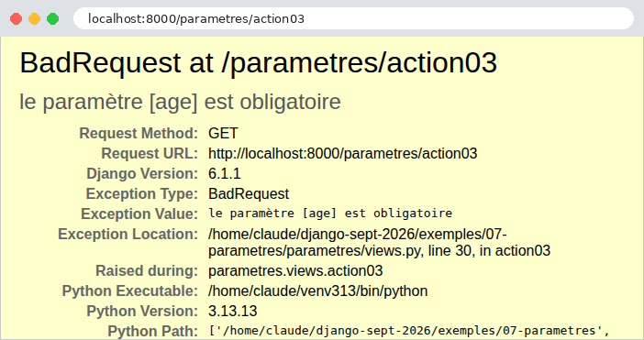
Task: Click the monospace Exception Value message text
Action: [330, 214]
